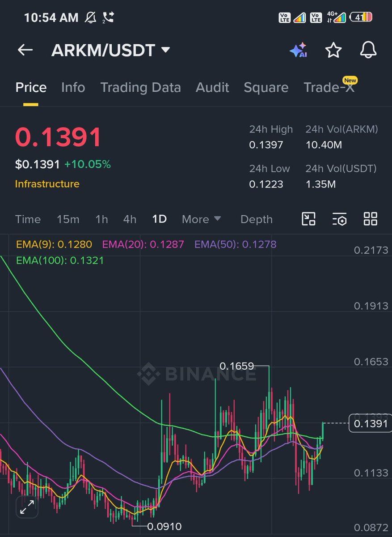This screenshot has width=392, height=537.
Task: Open the four-square grid layout icon
Action: coord(371,219)
